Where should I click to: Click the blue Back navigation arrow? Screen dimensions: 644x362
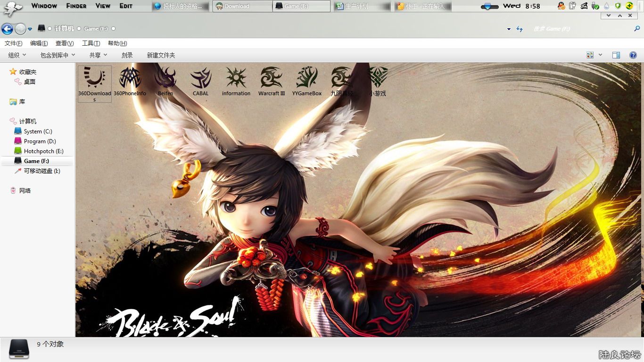coord(7,29)
